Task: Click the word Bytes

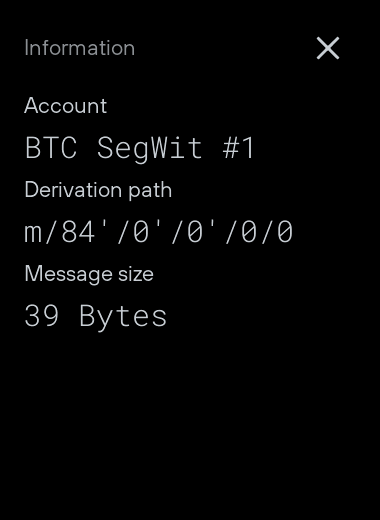Action: (123, 317)
